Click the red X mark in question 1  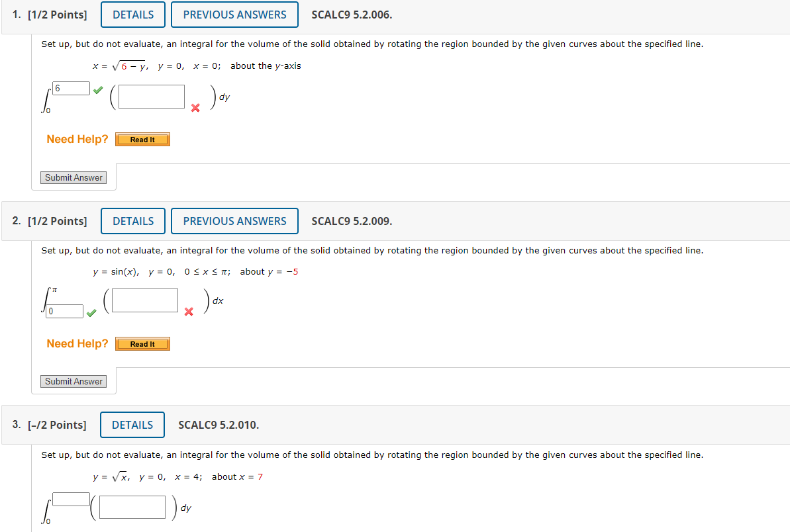pos(195,108)
